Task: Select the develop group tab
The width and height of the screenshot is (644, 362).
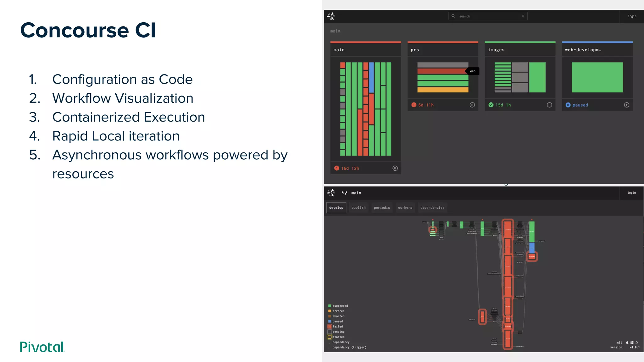Action: [x=336, y=208]
